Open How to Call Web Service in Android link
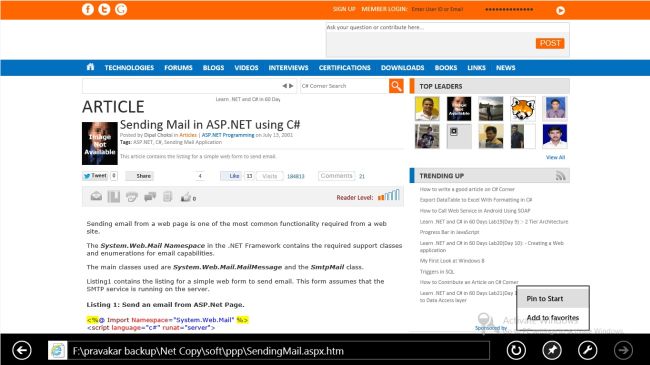650x365 pixels. click(x=475, y=211)
